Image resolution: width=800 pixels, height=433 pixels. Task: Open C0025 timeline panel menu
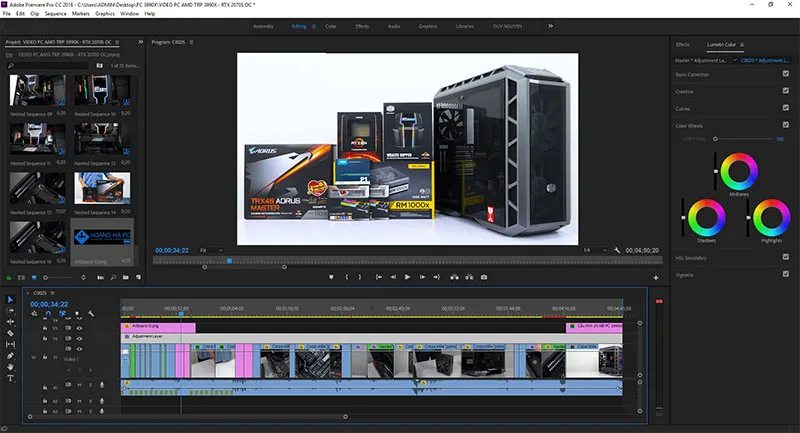(x=52, y=293)
